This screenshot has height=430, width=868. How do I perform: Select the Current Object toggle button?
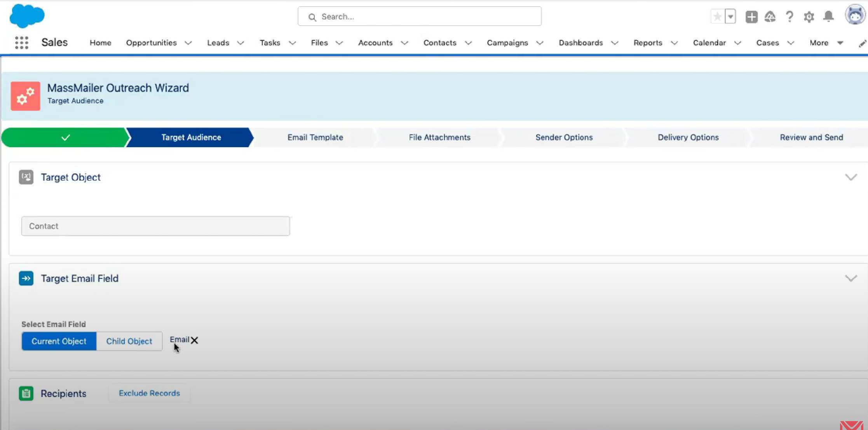[x=59, y=341]
